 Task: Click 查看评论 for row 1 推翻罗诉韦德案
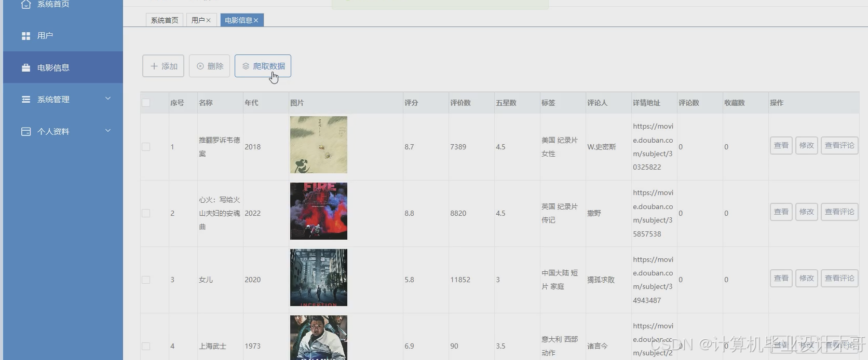click(839, 145)
